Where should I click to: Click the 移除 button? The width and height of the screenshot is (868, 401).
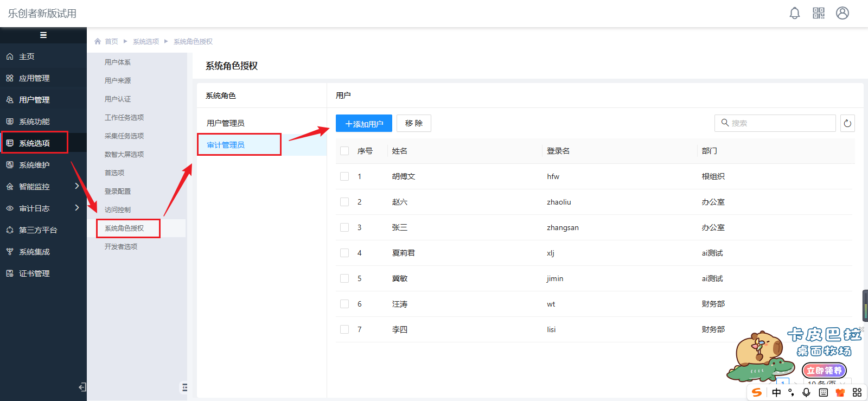tap(413, 123)
